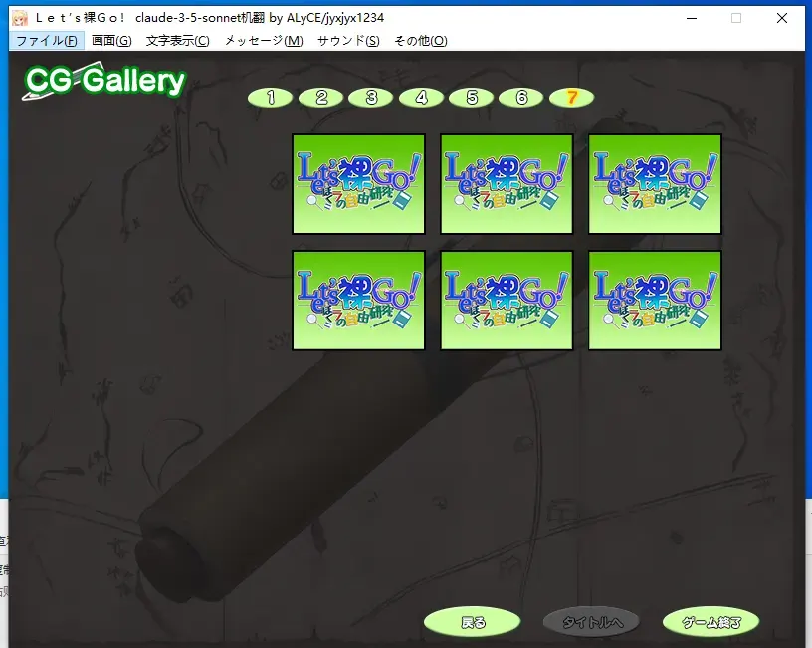This screenshot has height=648, width=812.
Task: Go to gallery page 2
Action: pos(321,98)
